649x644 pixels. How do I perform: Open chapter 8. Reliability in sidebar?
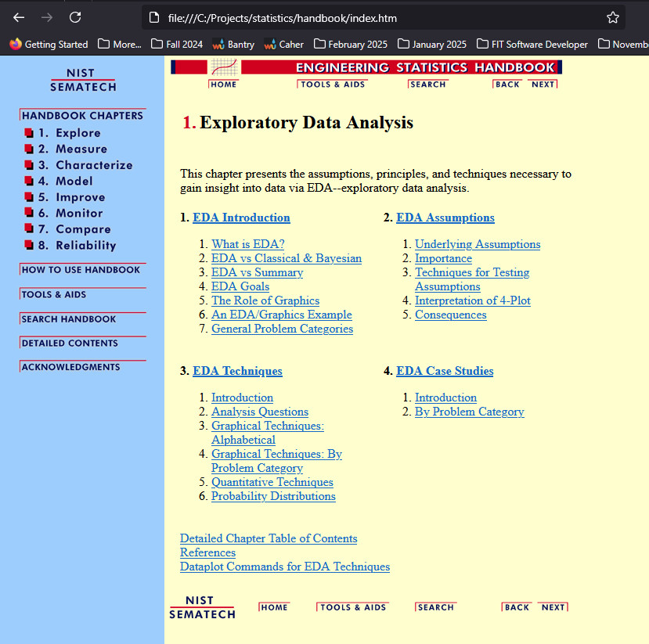click(70, 245)
